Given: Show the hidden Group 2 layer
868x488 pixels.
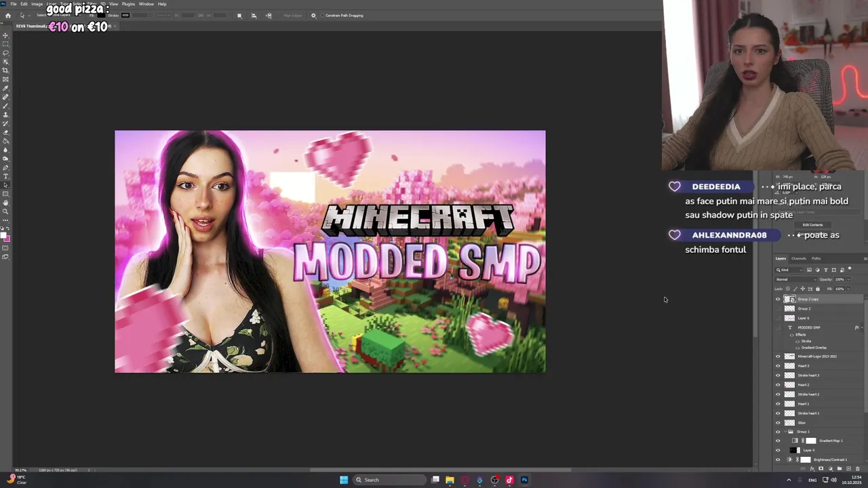Looking at the screenshot, I should (778, 308).
